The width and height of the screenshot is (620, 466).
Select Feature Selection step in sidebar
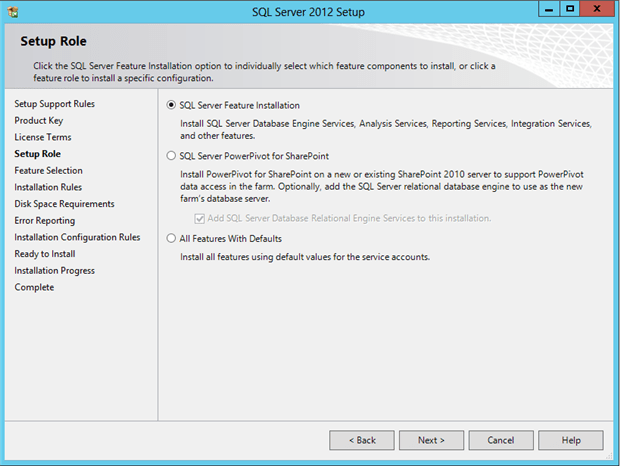(49, 170)
